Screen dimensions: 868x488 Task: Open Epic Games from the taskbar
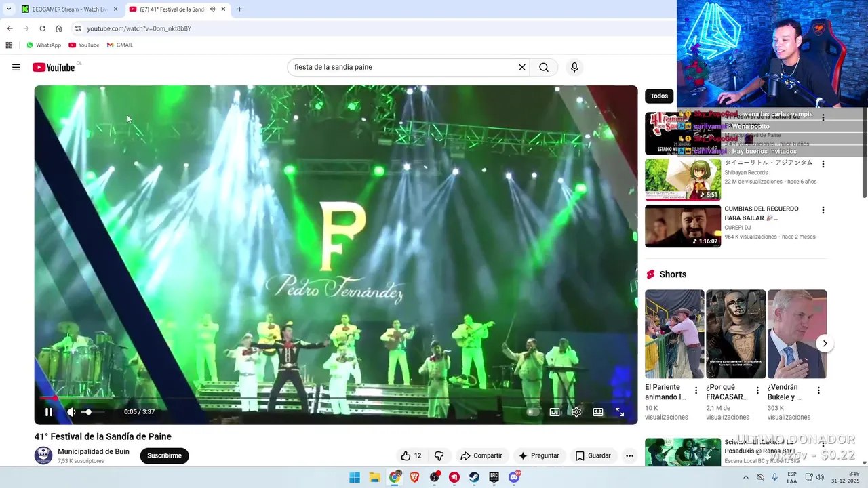494,477
